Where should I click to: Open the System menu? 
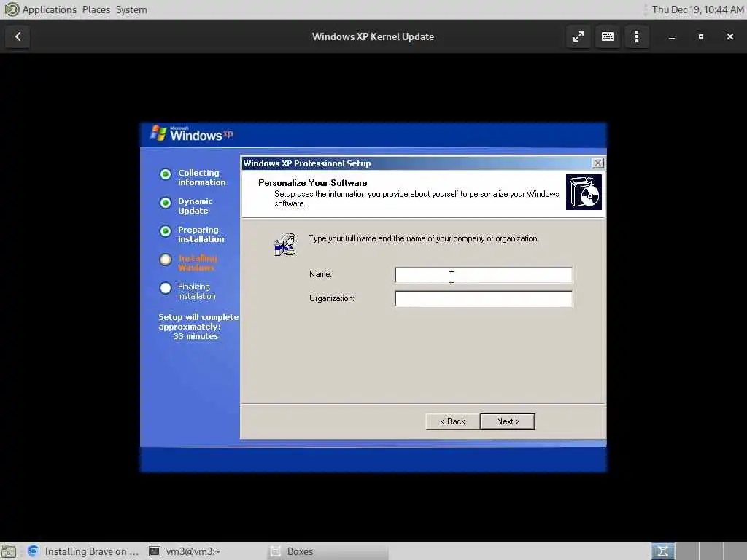[x=131, y=9]
